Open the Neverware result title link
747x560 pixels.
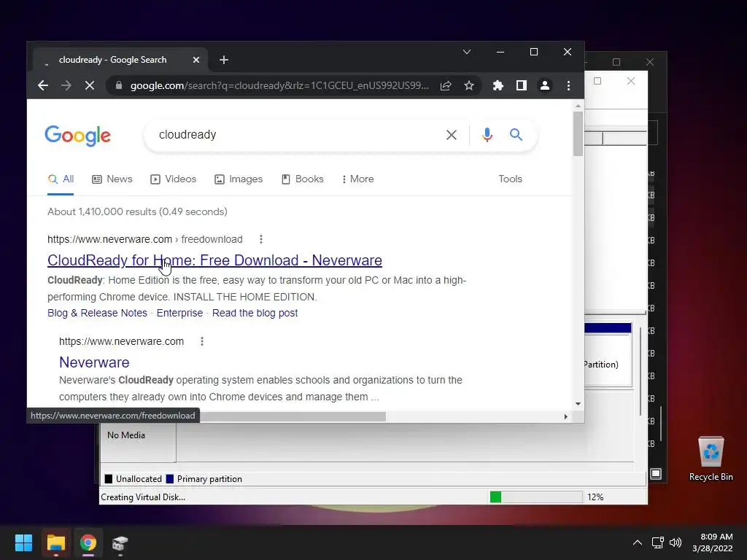pyautogui.click(x=94, y=362)
